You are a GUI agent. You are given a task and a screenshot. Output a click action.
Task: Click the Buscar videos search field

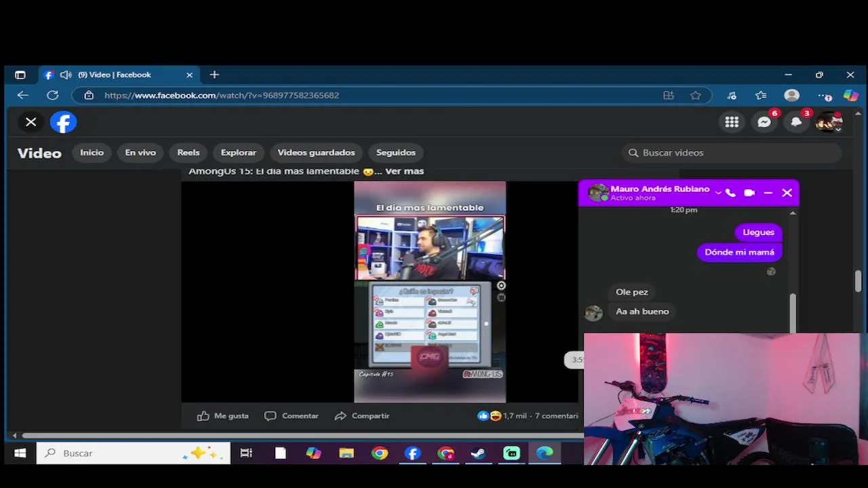(x=731, y=152)
